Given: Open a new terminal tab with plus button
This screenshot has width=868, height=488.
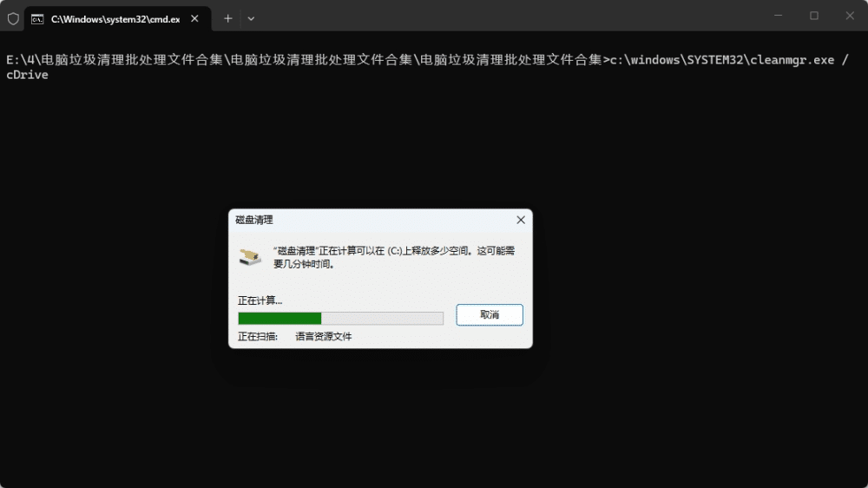Looking at the screenshot, I should point(228,19).
